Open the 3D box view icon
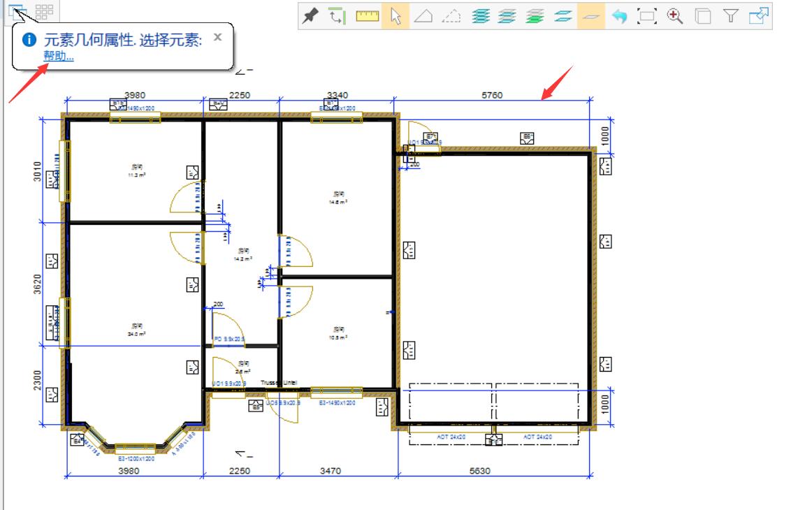The image size is (812, 510). tap(703, 16)
